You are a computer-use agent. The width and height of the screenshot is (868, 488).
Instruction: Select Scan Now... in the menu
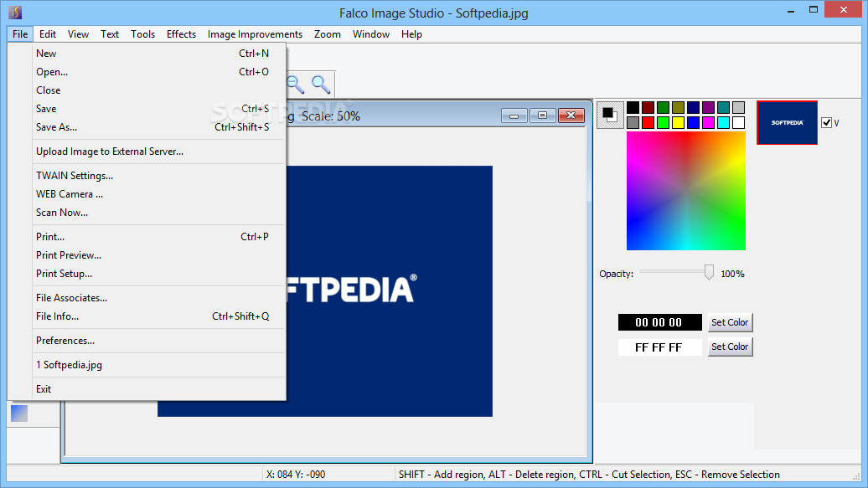[x=147, y=213]
